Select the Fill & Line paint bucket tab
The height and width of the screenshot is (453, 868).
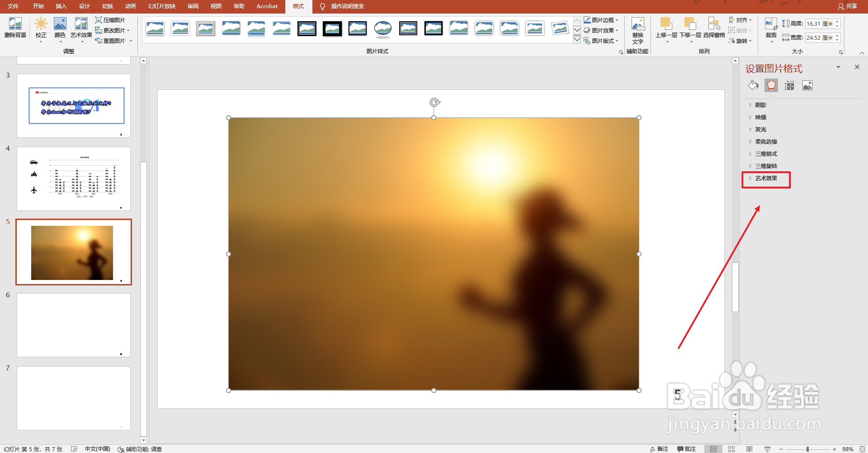coord(753,85)
